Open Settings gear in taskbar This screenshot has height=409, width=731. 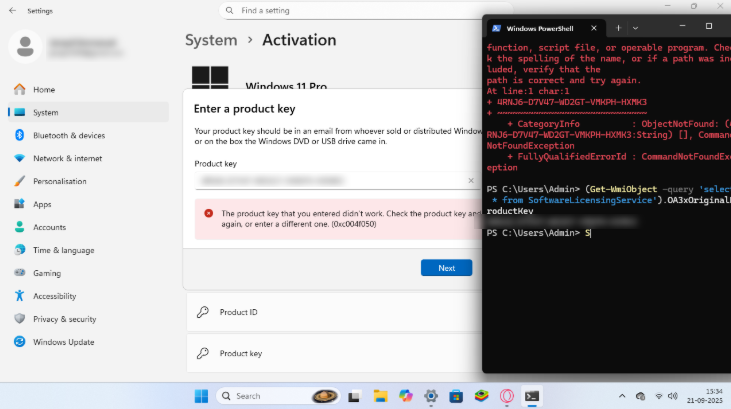point(431,396)
